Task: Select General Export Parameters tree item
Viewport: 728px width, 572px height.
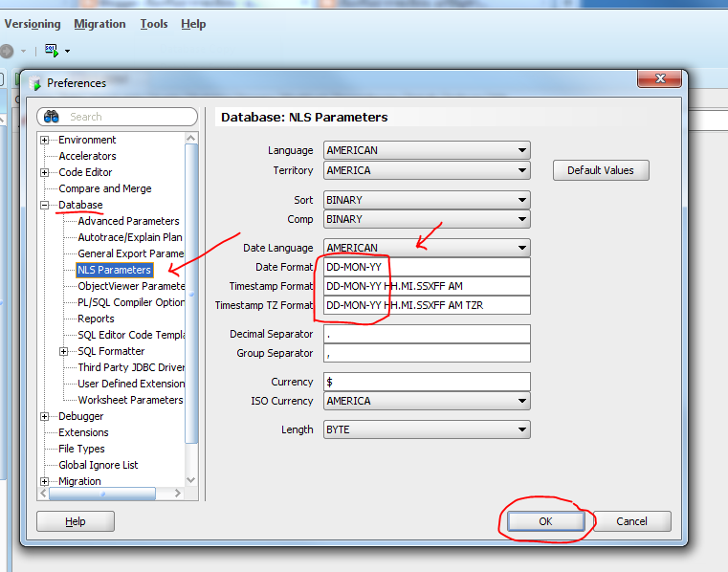Action: pyautogui.click(x=131, y=253)
